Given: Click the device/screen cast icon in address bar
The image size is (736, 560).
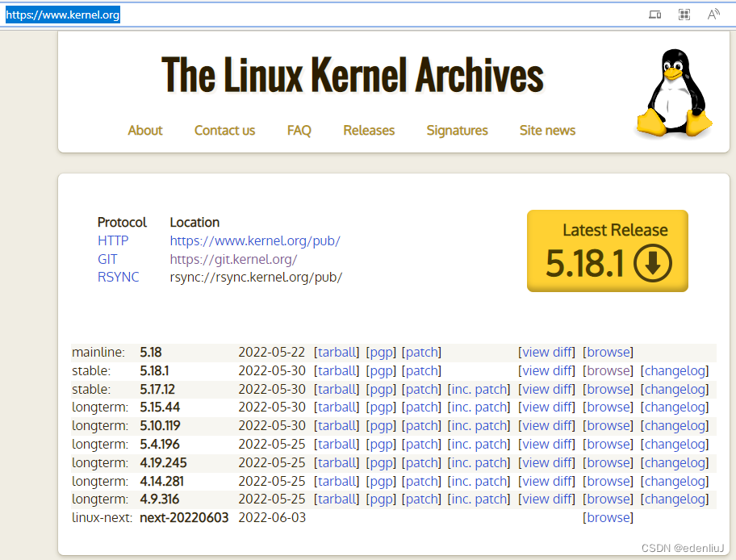Looking at the screenshot, I should click(x=654, y=15).
